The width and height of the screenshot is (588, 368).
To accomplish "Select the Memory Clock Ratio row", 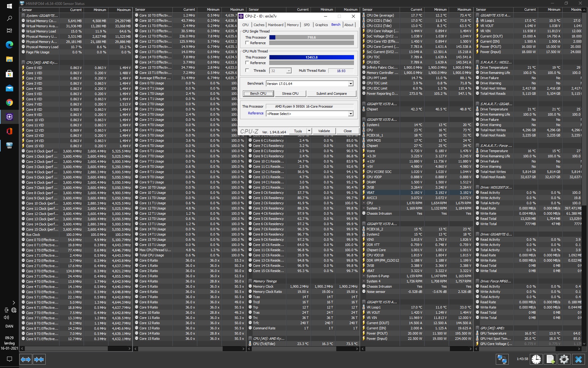I will coord(303,292).
